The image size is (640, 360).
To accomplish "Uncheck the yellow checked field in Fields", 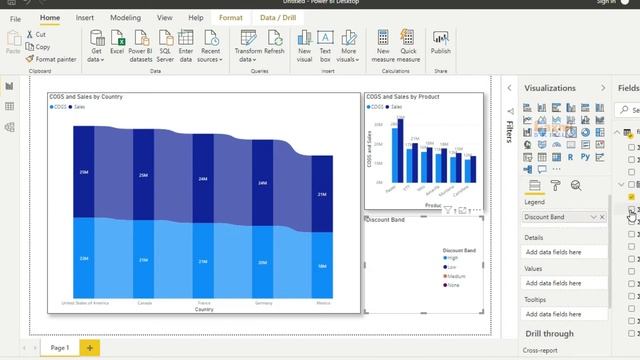I will click(631, 197).
